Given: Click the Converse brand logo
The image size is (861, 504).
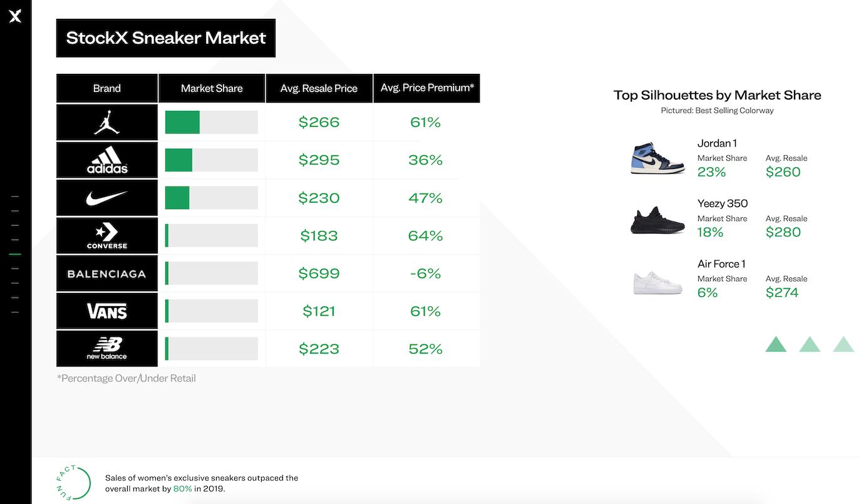Looking at the screenshot, I should [107, 236].
